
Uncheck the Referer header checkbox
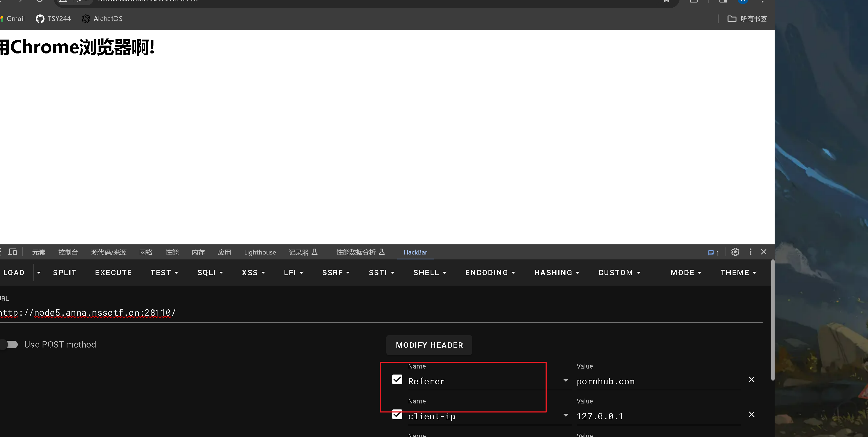[397, 379]
